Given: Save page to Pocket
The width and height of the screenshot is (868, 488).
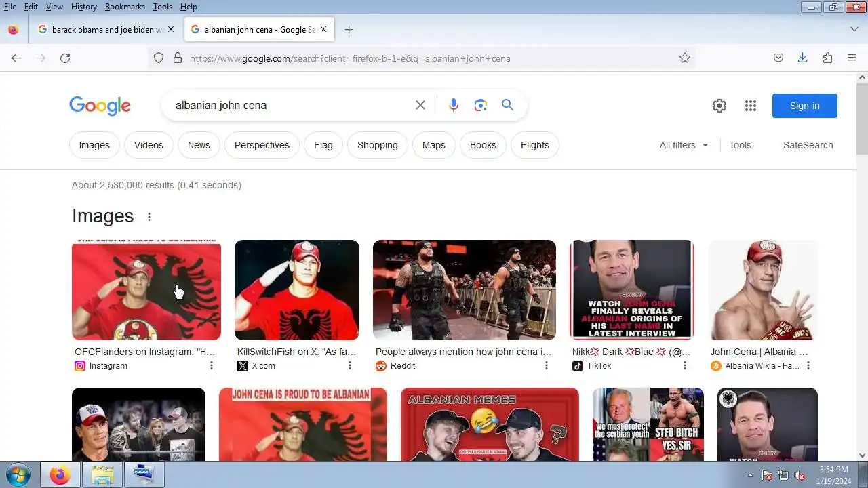Looking at the screenshot, I should click(778, 58).
